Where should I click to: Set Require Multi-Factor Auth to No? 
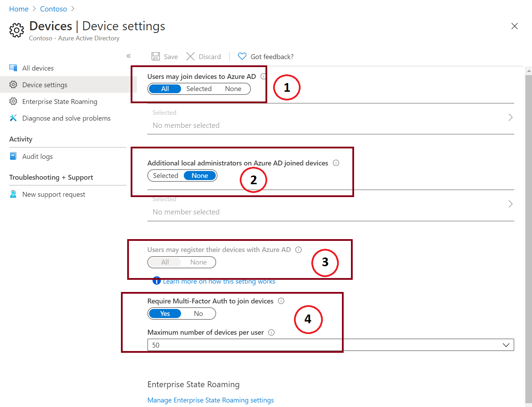198,314
